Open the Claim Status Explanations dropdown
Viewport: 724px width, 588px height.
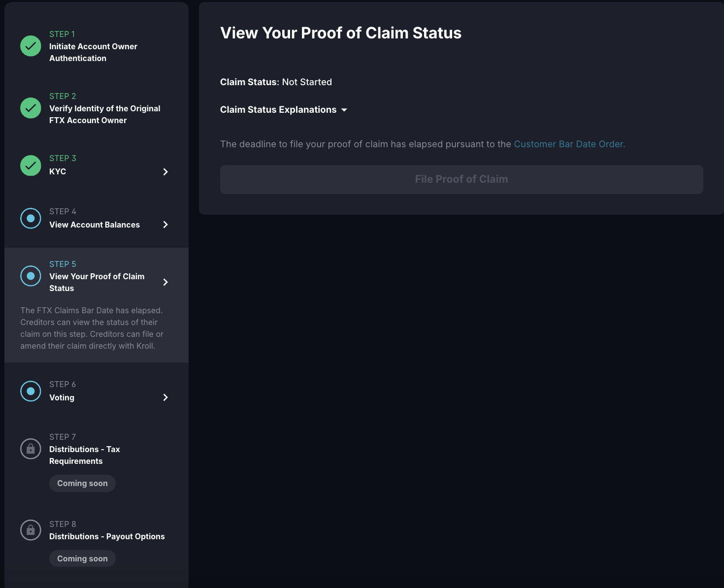(x=284, y=109)
